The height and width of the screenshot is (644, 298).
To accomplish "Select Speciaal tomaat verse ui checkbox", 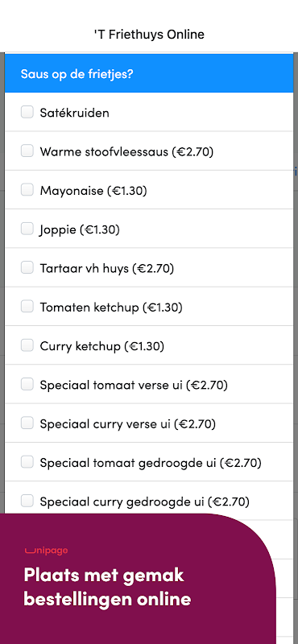I will pyautogui.click(x=27, y=384).
